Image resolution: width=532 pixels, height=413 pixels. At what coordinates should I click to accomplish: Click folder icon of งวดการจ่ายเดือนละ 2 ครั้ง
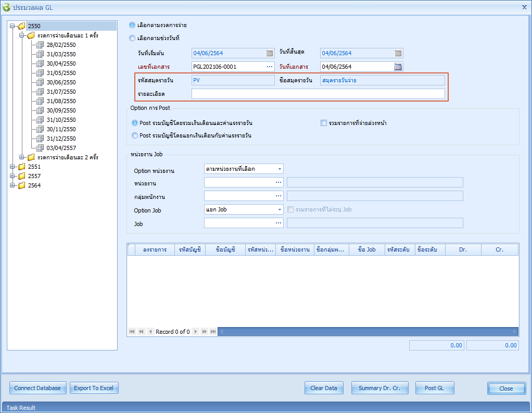pos(31,157)
